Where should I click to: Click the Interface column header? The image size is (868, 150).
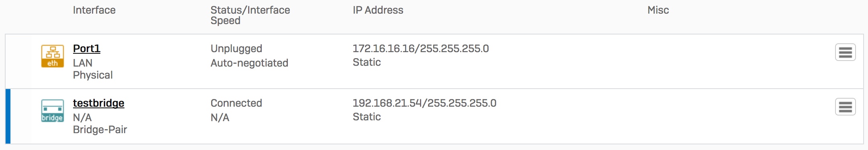[x=94, y=10]
